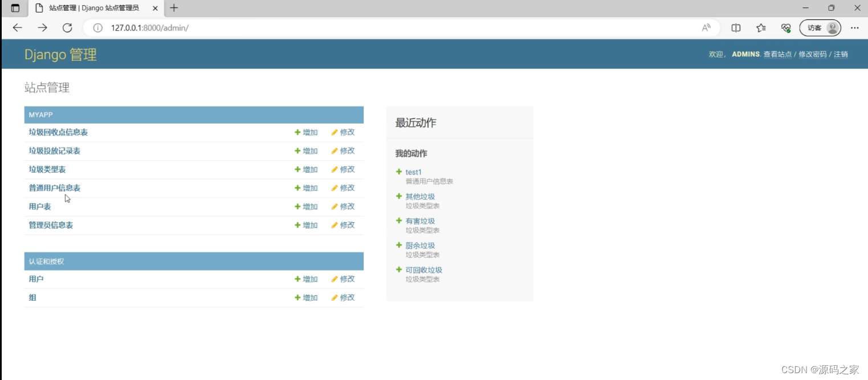This screenshot has height=380, width=868.
Task: Open 普通用户信息表 model
Action: click(55, 188)
